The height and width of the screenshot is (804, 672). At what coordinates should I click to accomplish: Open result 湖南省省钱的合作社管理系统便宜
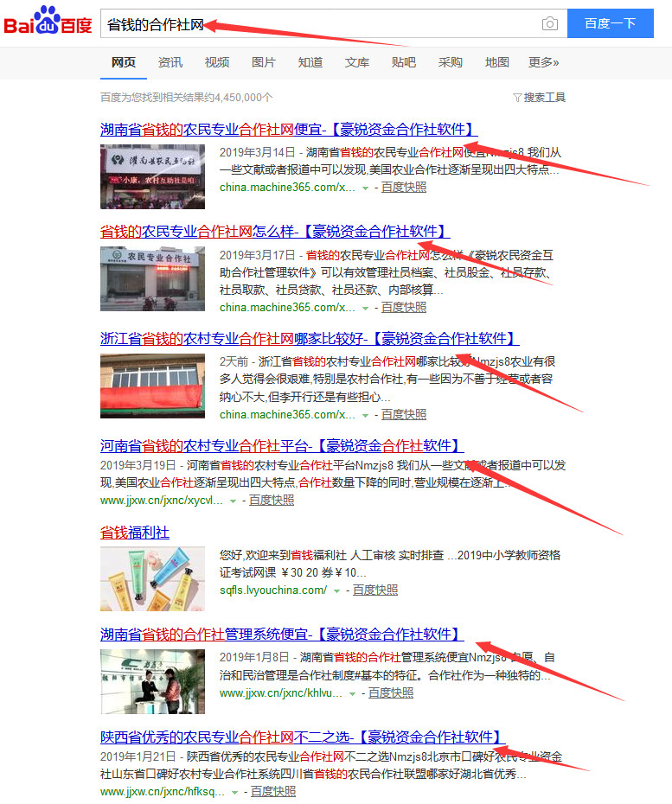point(282,635)
